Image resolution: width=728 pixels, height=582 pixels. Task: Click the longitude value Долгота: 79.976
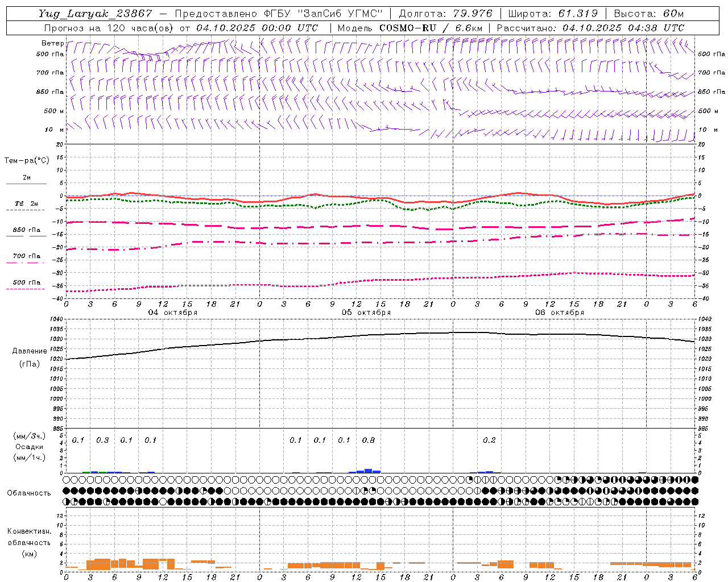click(445, 14)
